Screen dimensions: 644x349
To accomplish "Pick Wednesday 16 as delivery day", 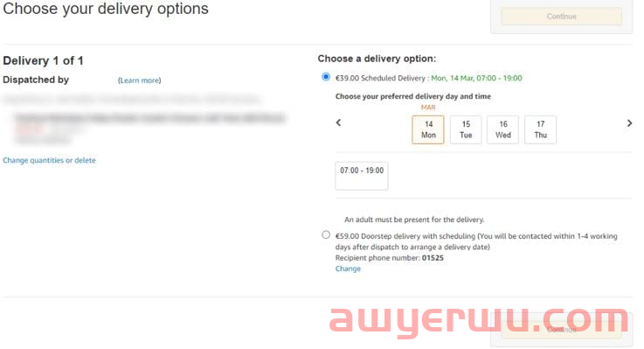I will click(x=503, y=129).
